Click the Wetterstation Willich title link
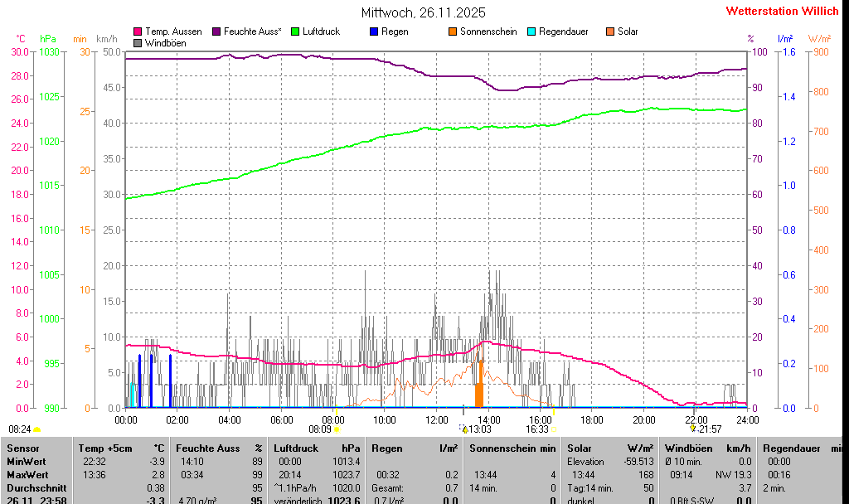This screenshot has height=504, width=849. point(782,11)
